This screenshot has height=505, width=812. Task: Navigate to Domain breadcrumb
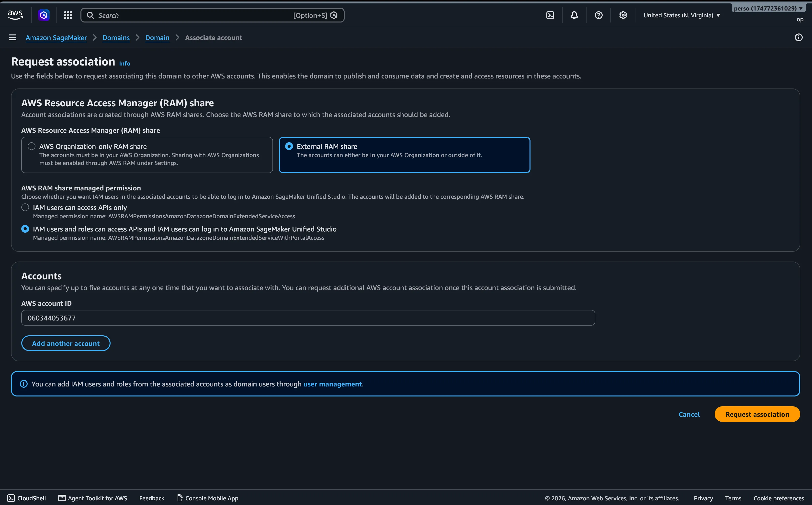tap(158, 38)
